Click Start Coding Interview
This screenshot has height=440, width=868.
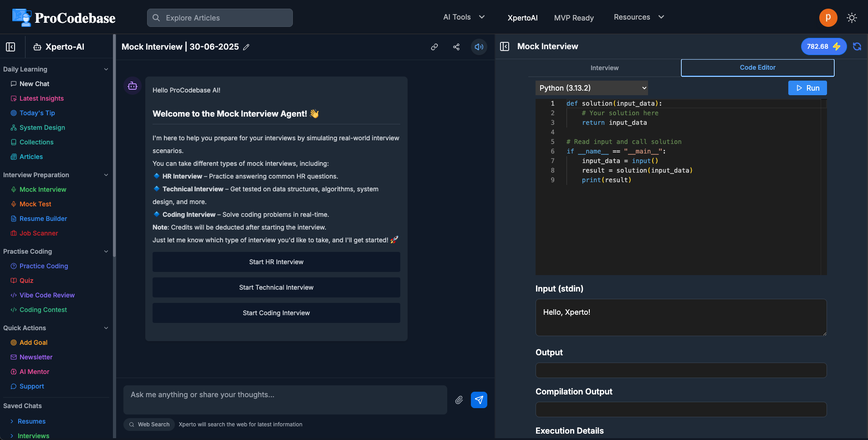tap(276, 313)
